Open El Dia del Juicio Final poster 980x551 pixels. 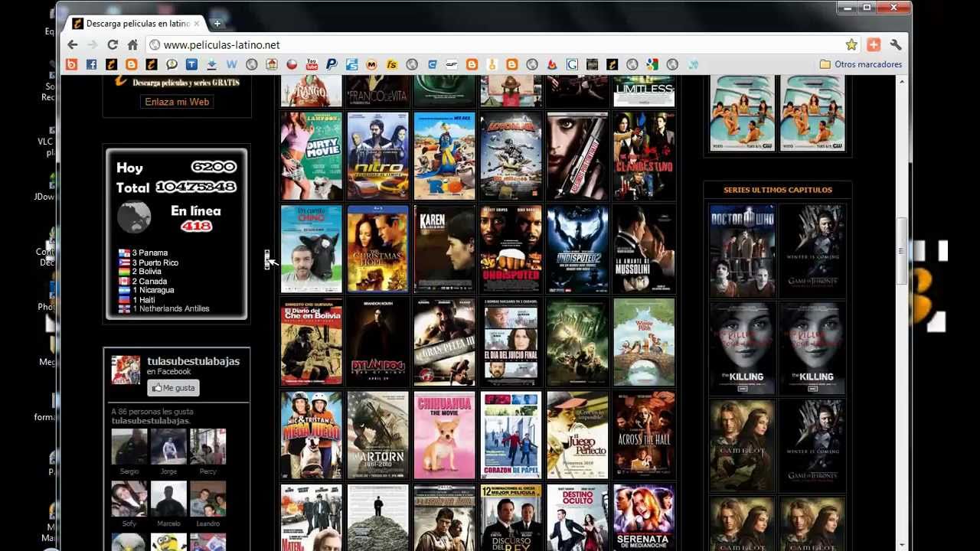tap(511, 342)
